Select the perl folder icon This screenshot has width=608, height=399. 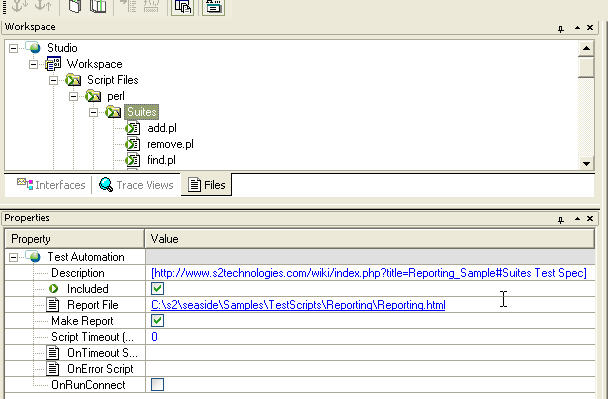(93, 96)
